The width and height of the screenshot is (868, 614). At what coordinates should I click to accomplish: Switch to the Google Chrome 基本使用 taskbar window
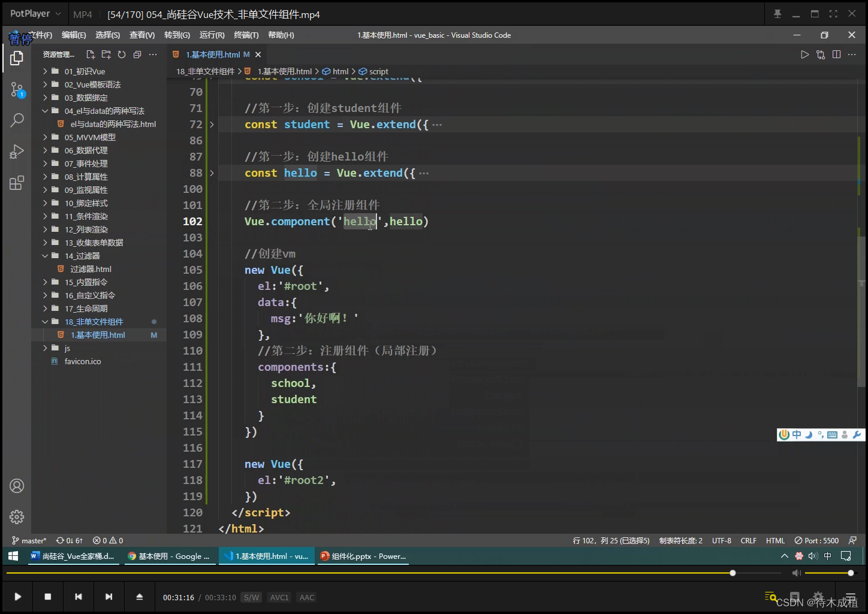click(x=169, y=556)
